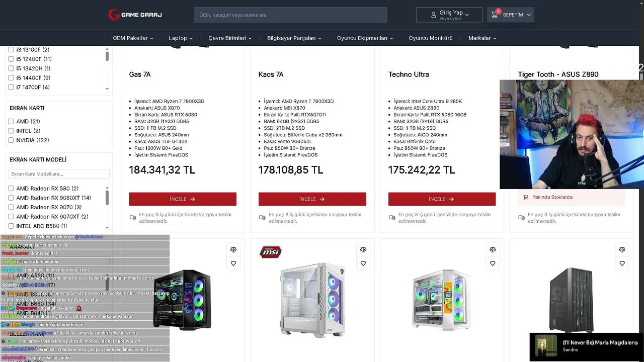Click the delivery truck icon under Techno Ultra
Image resolution: width=644 pixels, height=362 pixels.
coord(392,218)
